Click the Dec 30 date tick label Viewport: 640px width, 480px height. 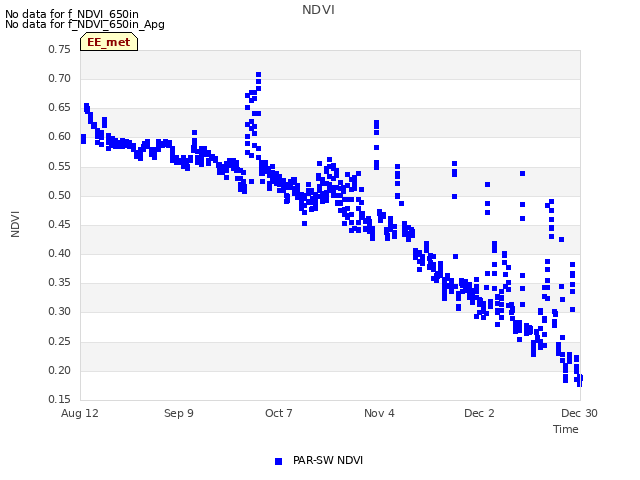pyautogui.click(x=579, y=413)
